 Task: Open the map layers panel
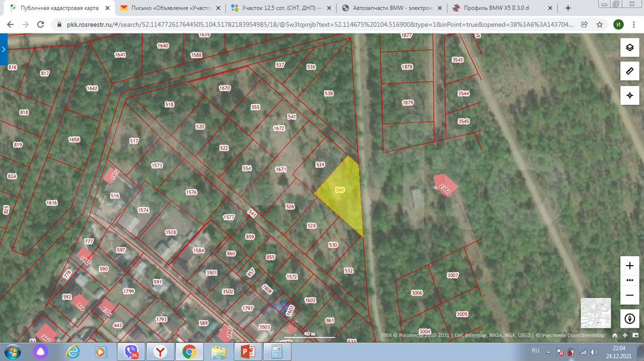tap(629, 48)
